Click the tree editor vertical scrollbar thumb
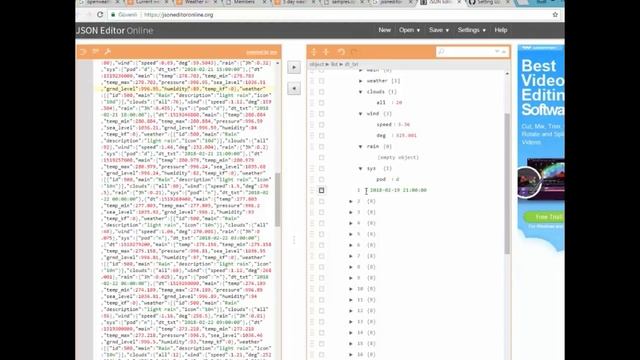 [507, 183]
